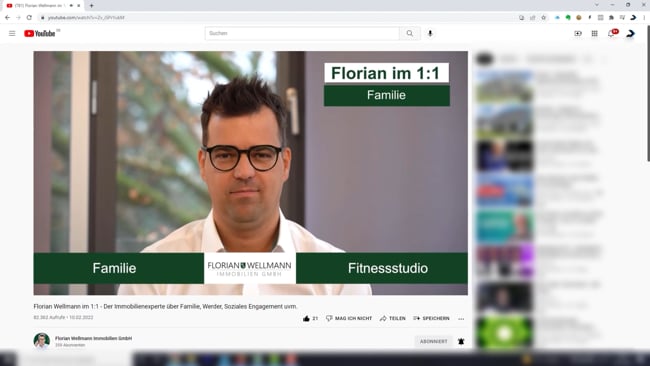
Task: Click the browser Forward arrow
Action: click(x=18, y=17)
